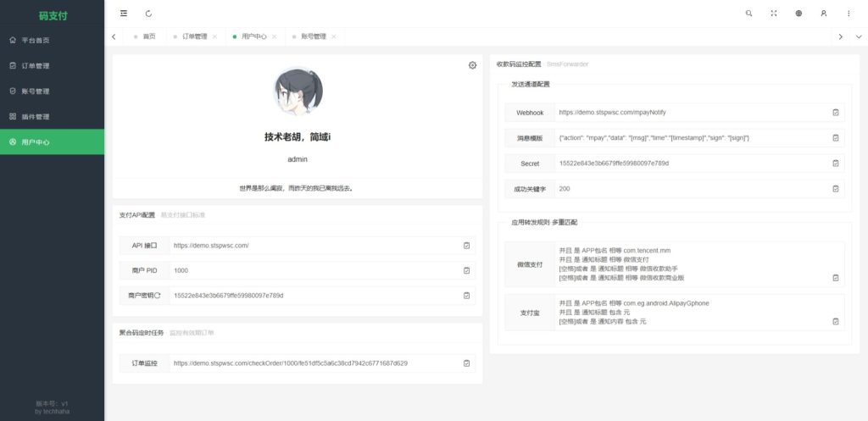Copy the 商户 PID value 1000

(467, 270)
